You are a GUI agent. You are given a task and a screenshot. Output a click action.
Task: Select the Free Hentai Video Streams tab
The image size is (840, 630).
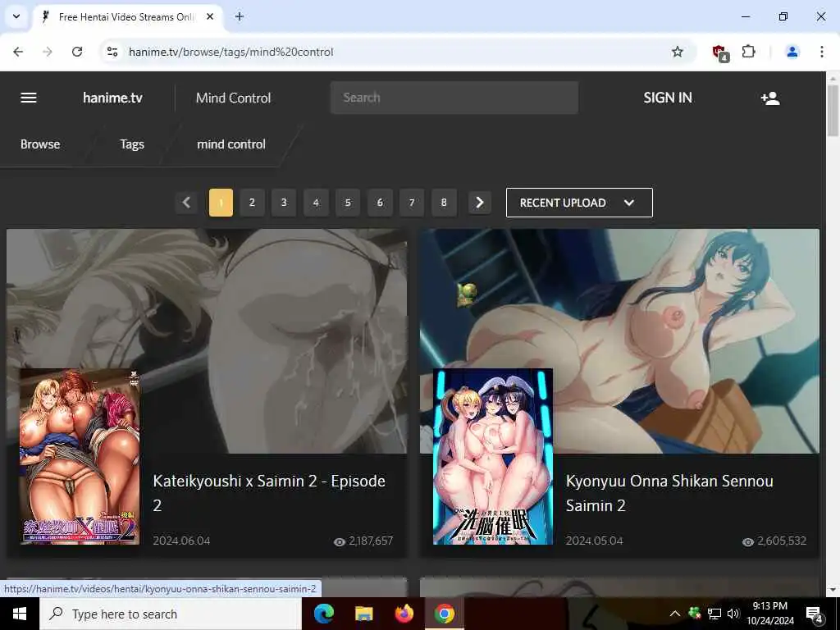point(127,16)
